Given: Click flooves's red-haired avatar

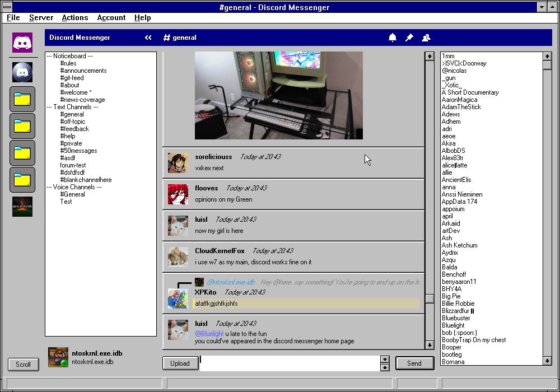Looking at the screenshot, I should pos(178,194).
